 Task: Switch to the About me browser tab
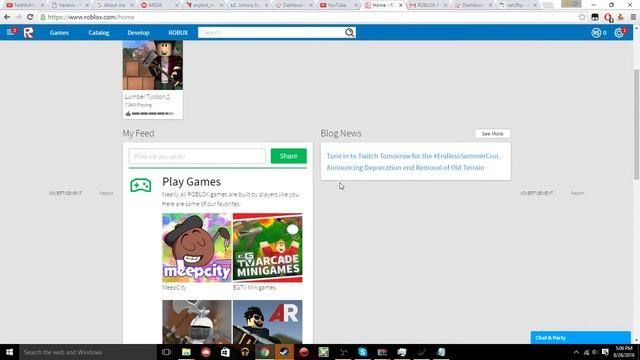(114, 5)
